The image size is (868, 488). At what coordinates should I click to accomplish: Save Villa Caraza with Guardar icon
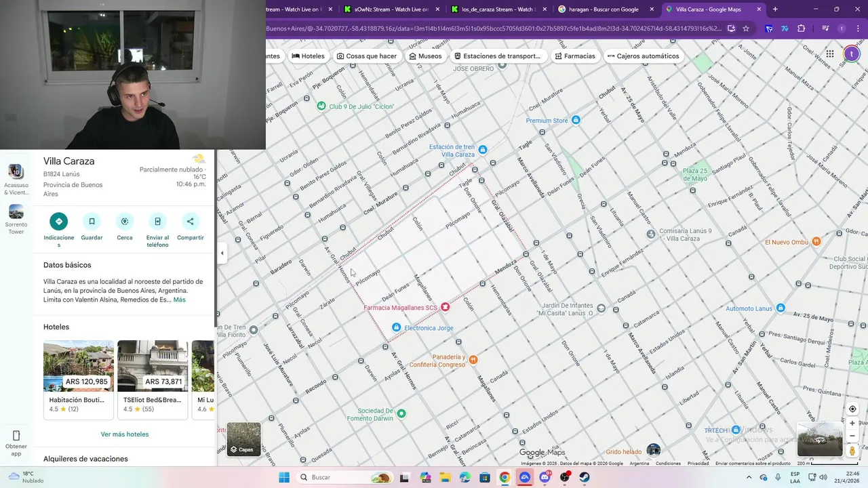pos(92,221)
